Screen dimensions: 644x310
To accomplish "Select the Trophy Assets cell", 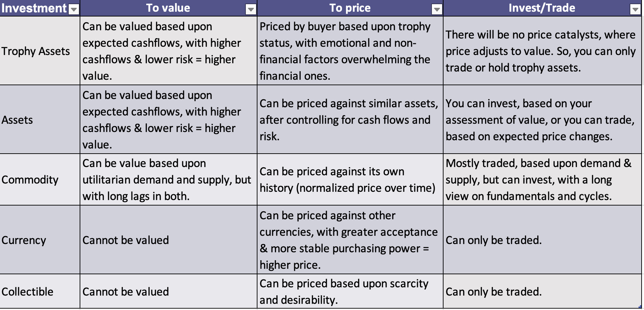I will coord(40,51).
